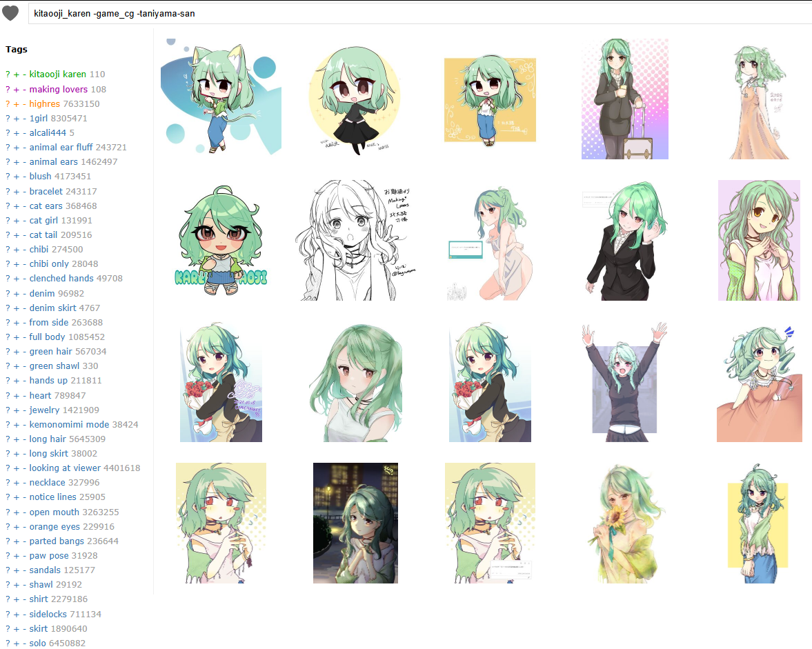Image resolution: width=812 pixels, height=649 pixels.
Task: Click the + add icon beside jewelry
Action: 16,410
